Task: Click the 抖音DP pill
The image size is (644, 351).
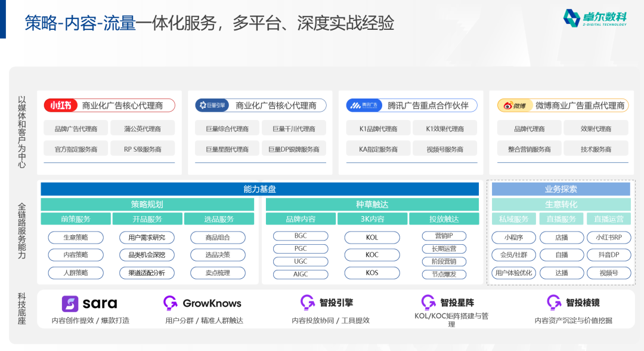Action: pos(609,255)
